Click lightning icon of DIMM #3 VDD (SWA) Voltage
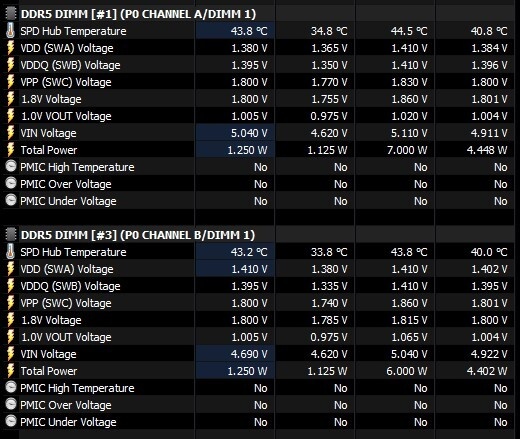Viewport: 520px width, 439px height. tap(11, 269)
